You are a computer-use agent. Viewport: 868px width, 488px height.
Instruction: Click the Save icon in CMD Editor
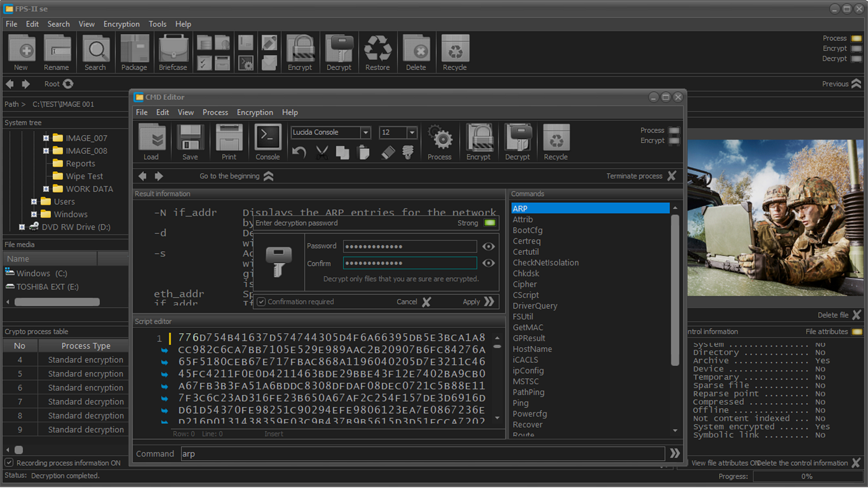coord(190,141)
